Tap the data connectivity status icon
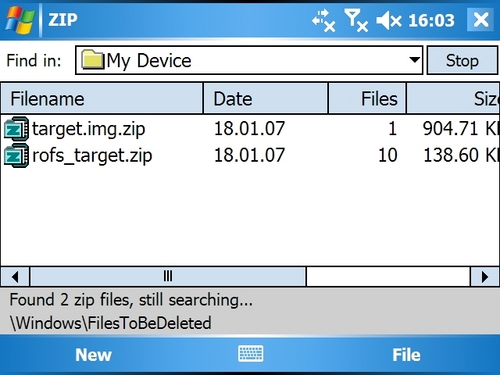Viewport: 500px width, 375px height. (x=323, y=21)
